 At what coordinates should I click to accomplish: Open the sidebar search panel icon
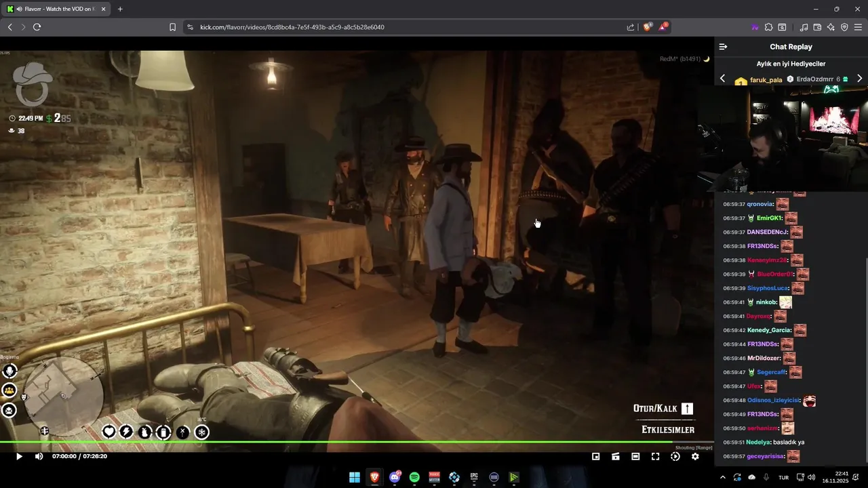coord(782,27)
